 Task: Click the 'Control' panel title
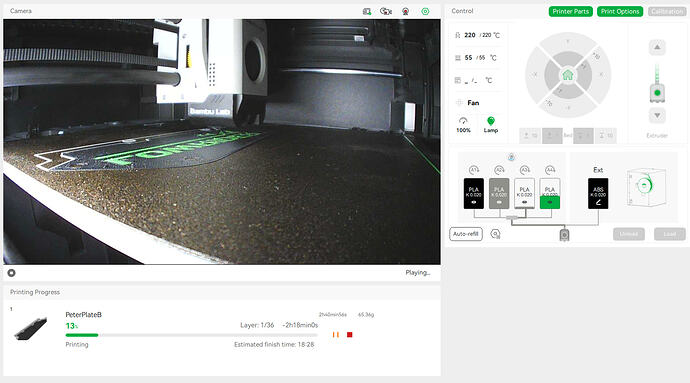[462, 11]
